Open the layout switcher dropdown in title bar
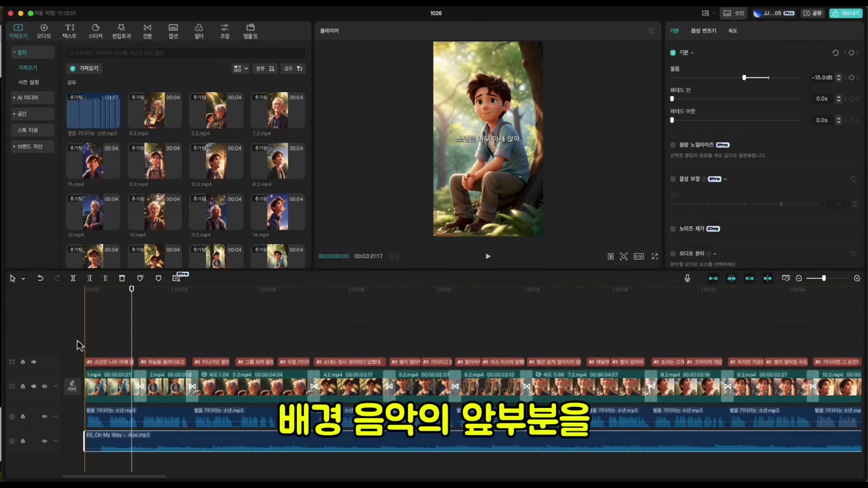The height and width of the screenshot is (488, 868). click(708, 13)
